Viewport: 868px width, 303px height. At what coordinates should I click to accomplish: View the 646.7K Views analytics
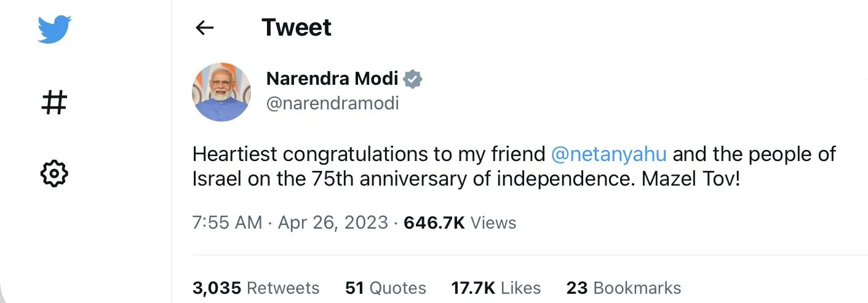point(460,222)
